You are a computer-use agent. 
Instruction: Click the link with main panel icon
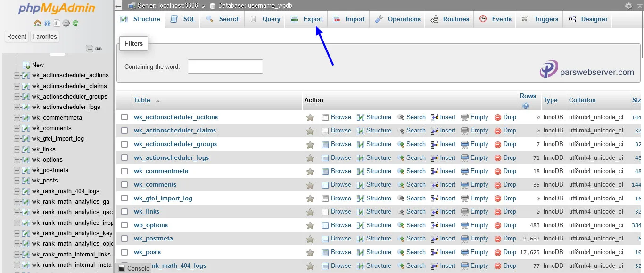pos(99,49)
